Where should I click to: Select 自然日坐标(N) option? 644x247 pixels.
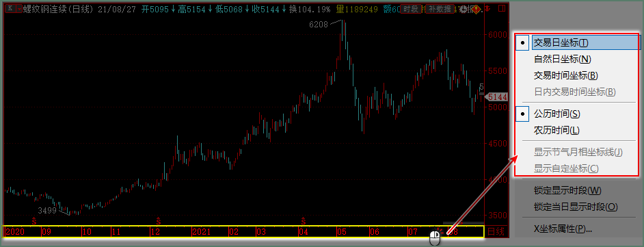click(x=562, y=59)
